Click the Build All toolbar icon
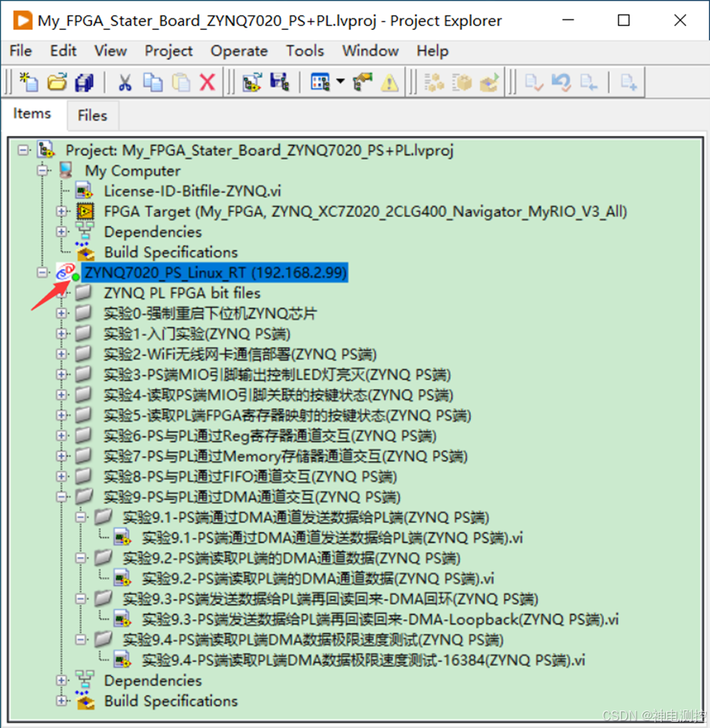710x728 pixels. tap(434, 82)
